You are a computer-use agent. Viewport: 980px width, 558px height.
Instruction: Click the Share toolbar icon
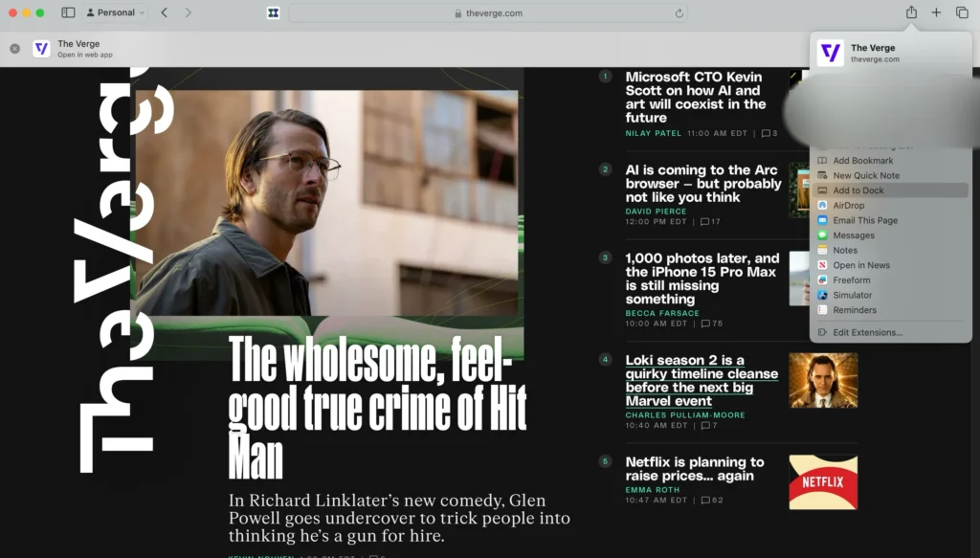point(911,12)
